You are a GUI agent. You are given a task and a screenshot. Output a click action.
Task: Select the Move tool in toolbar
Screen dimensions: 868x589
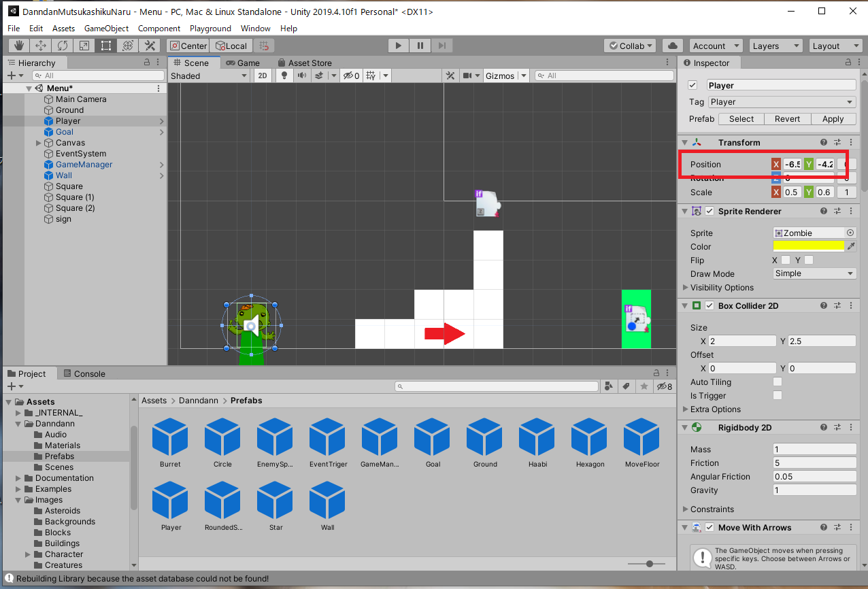[41, 46]
